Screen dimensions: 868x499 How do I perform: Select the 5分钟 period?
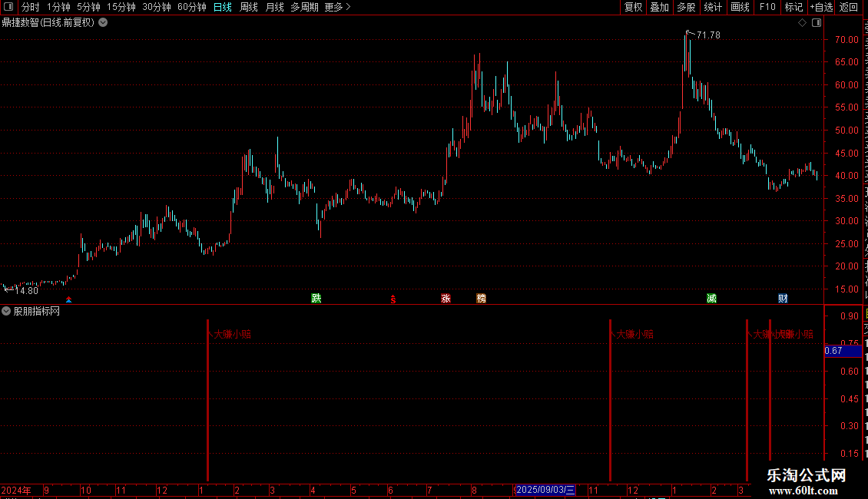[88, 7]
